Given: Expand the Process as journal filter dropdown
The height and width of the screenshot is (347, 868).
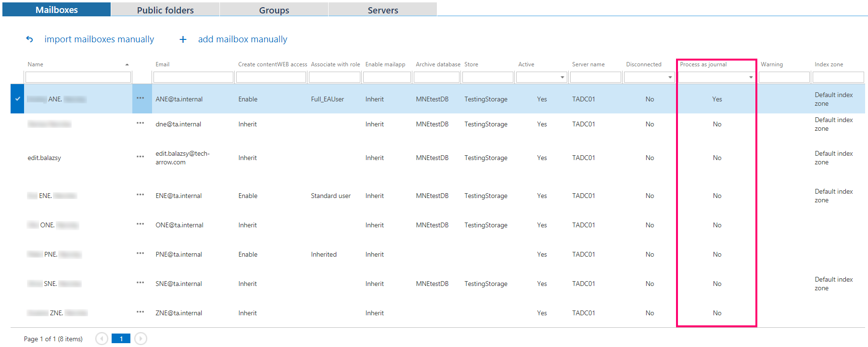Looking at the screenshot, I should tap(751, 77).
